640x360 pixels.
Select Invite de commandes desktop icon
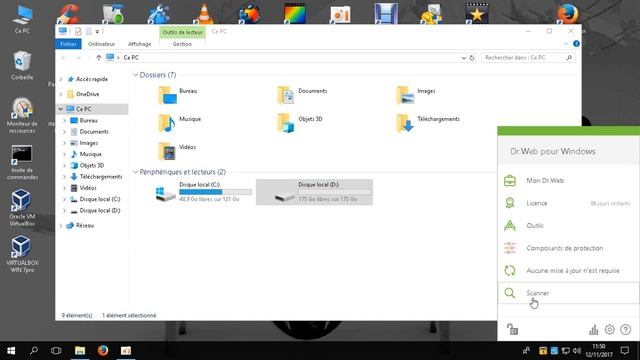(22, 162)
